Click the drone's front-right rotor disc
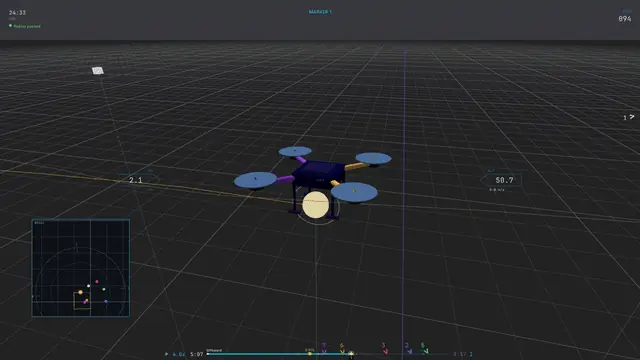 click(354, 192)
